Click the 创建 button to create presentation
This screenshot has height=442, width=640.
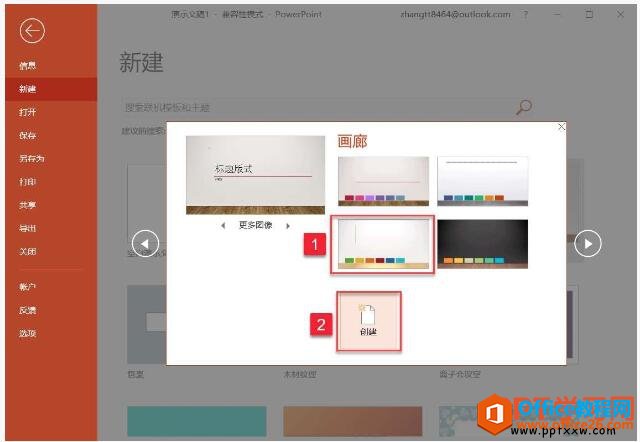[369, 321]
